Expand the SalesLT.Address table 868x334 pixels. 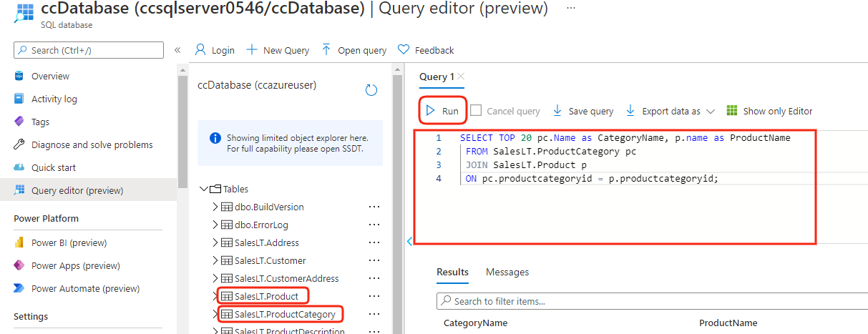[215, 242]
